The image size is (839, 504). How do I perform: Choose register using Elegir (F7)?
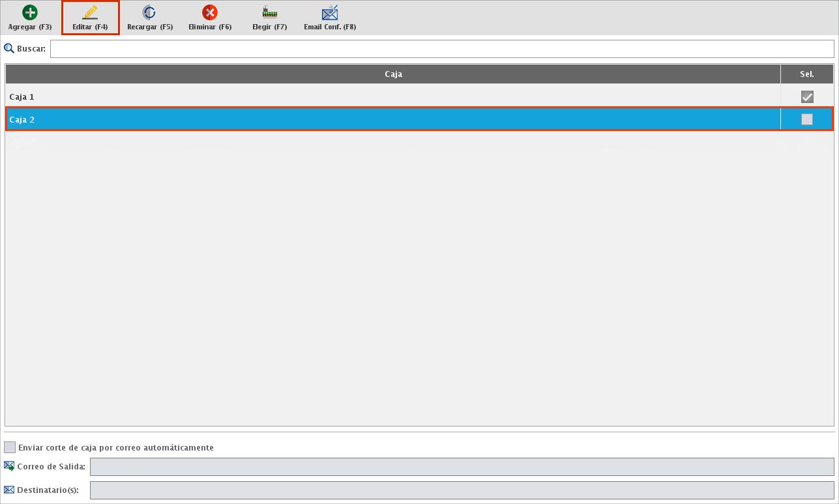(x=269, y=13)
